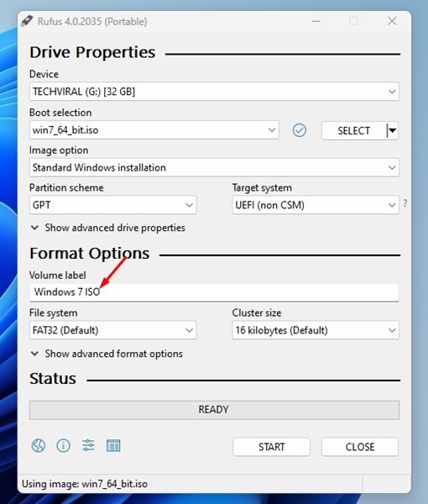
Task: Click the CLOSE button
Action: (x=360, y=447)
